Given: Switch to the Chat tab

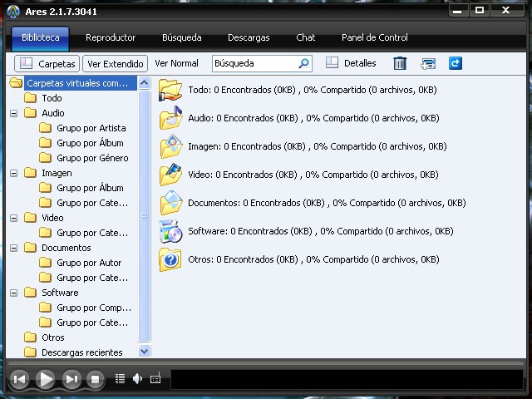Looking at the screenshot, I should 305,37.
